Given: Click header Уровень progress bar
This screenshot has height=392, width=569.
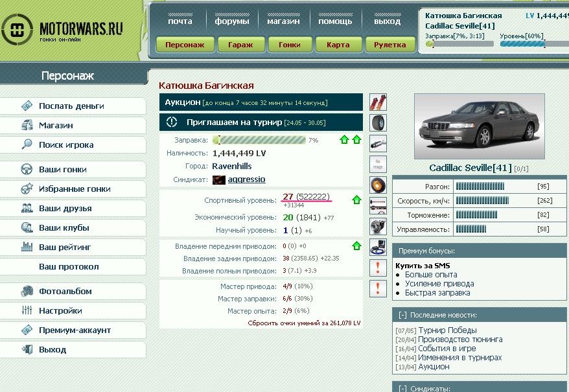Looking at the screenshot, I should (x=534, y=44).
